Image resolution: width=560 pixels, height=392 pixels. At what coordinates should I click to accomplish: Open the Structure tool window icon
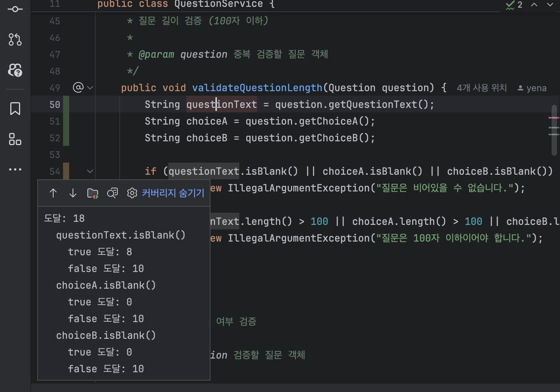(15, 139)
